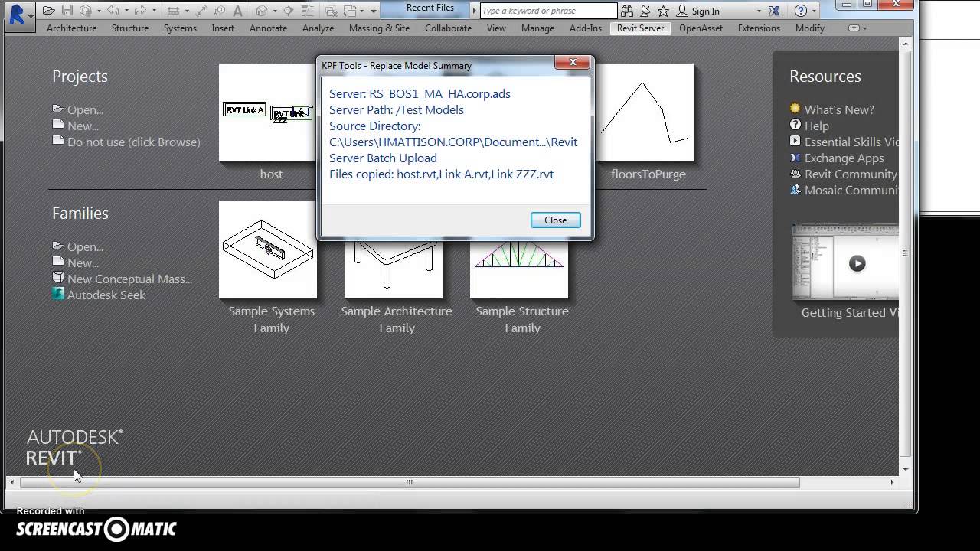The height and width of the screenshot is (551, 980).
Task: Click the Exchange Apps link in Resources
Action: tap(844, 158)
